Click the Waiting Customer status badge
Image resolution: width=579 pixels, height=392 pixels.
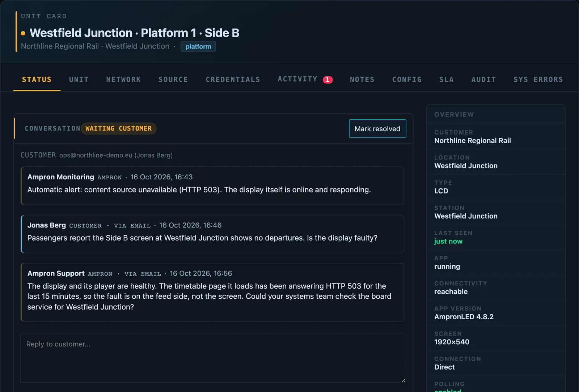[119, 128]
